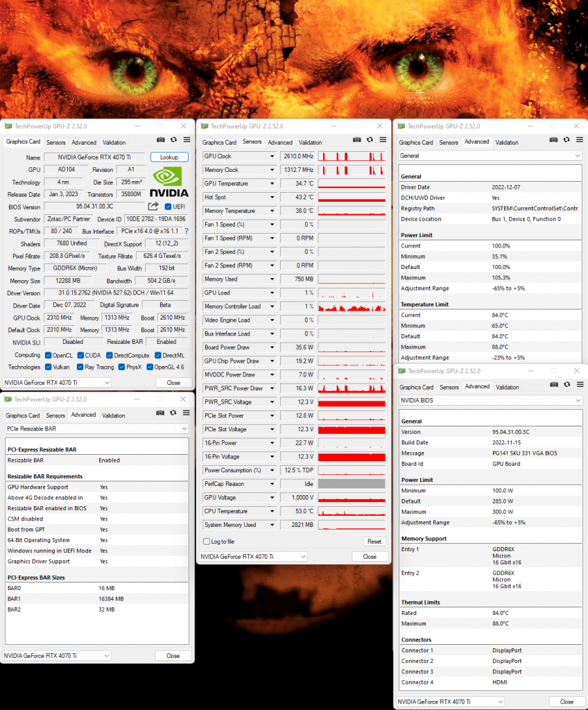Screen dimensions: 588x710
Task: Click the BIOS Version field 95.04.31.00.3C
Action: [95, 207]
